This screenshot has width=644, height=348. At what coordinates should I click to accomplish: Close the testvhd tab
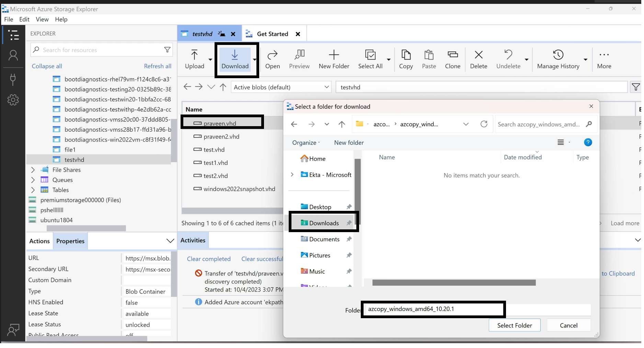tap(233, 34)
